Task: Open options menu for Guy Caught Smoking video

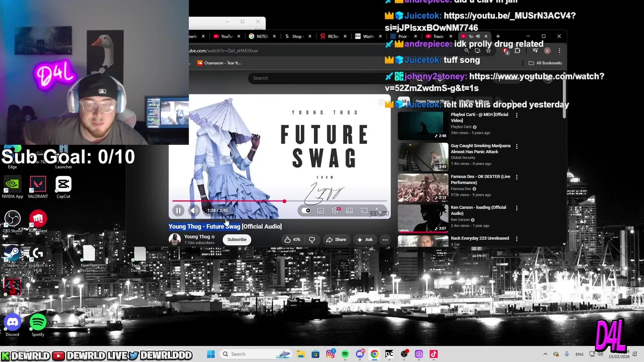Action: [517, 146]
